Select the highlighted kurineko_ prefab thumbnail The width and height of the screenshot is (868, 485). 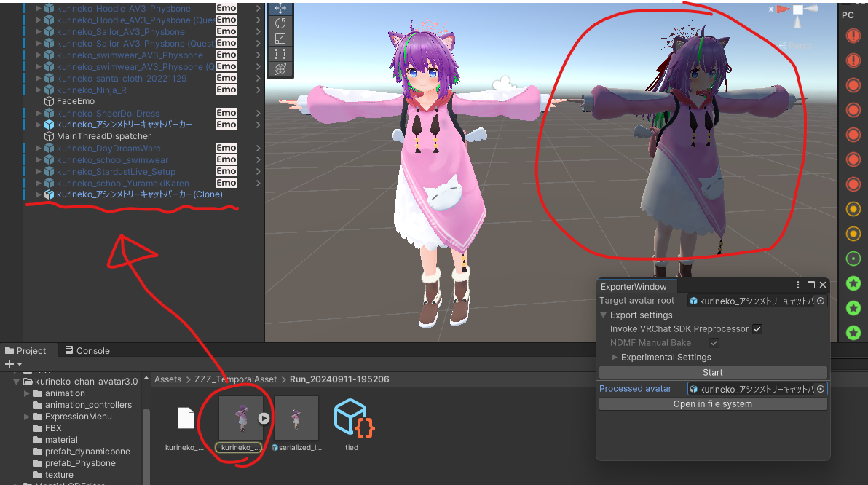(241, 418)
